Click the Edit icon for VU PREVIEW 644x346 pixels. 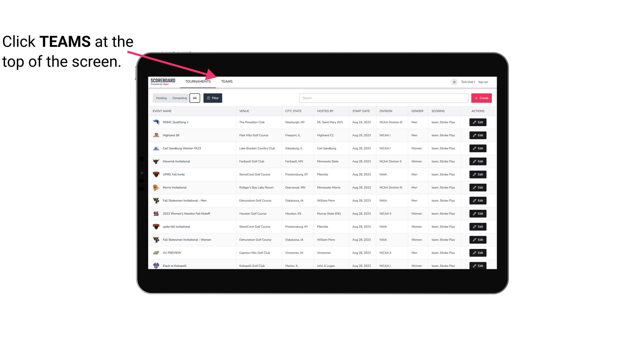[x=478, y=252]
